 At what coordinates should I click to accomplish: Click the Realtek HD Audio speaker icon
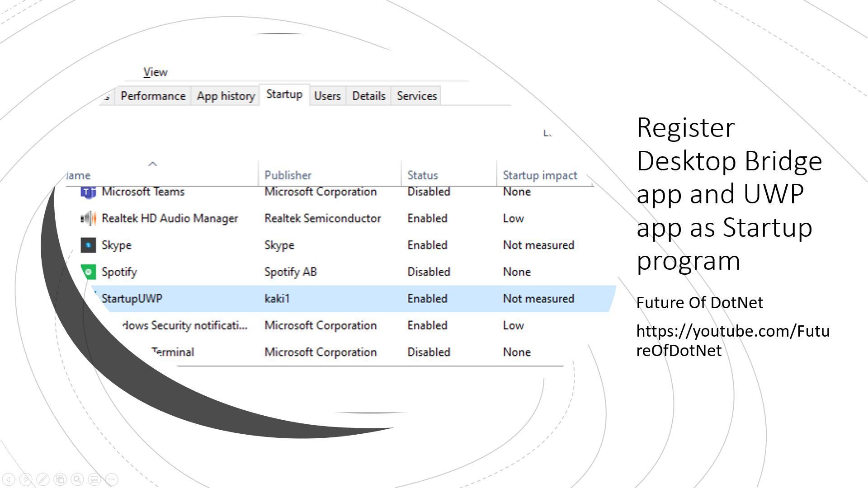(x=88, y=219)
